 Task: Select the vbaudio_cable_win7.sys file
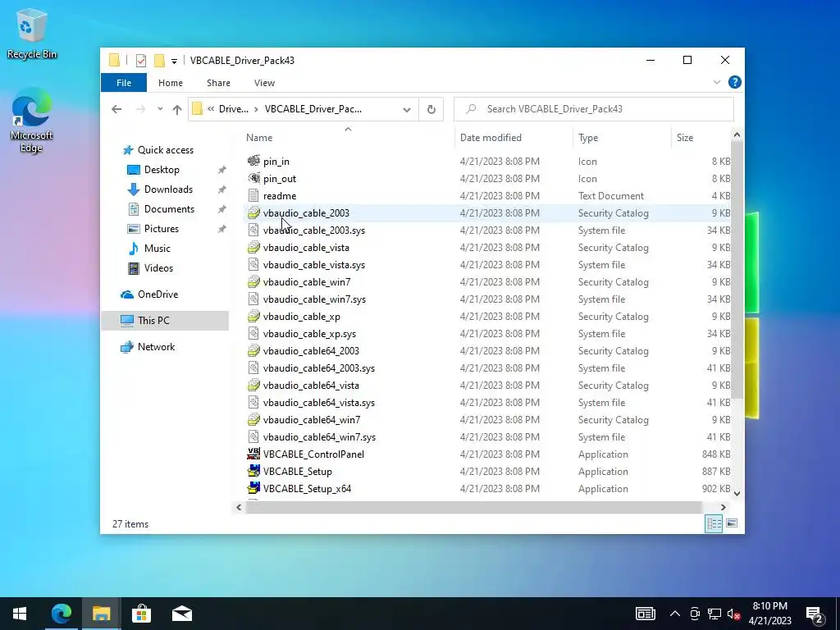tap(314, 299)
